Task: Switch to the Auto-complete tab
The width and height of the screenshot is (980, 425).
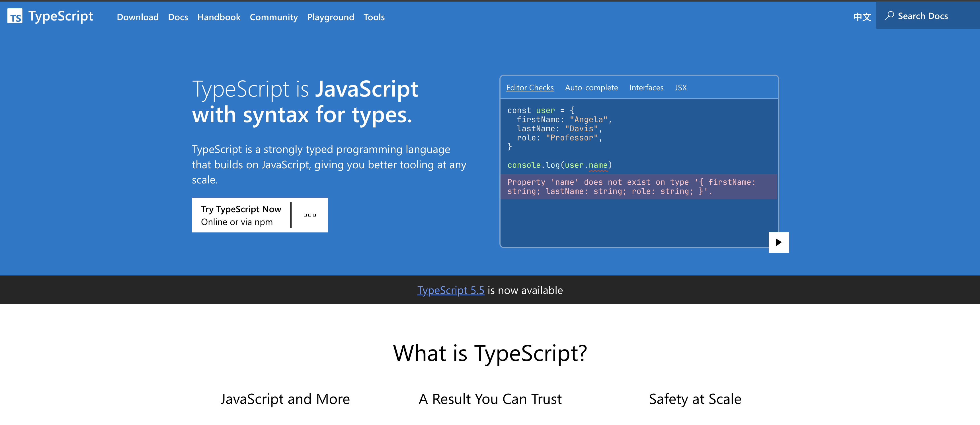Action: (591, 87)
